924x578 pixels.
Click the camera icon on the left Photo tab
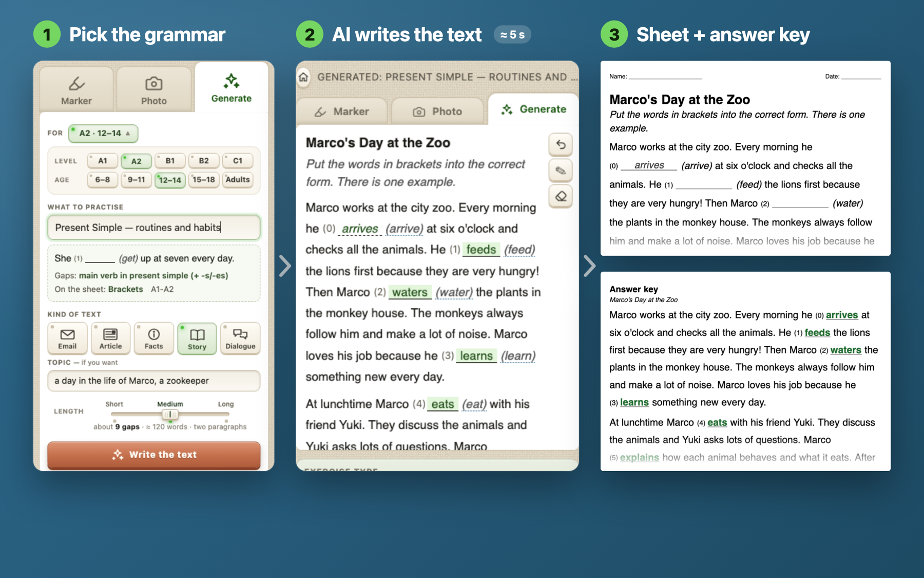pos(153,83)
